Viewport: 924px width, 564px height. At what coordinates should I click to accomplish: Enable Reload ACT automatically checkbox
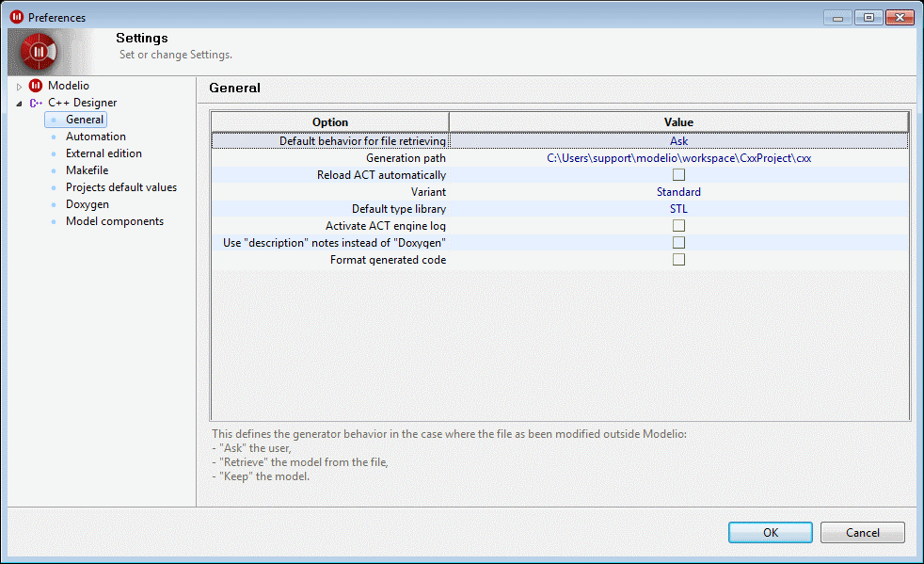(678, 174)
